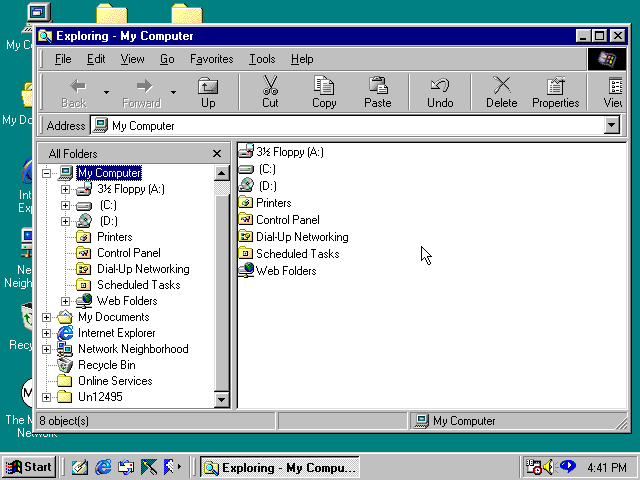Viewport: 640px width, 480px height.
Task: Open the Help menu
Action: pos(302,59)
